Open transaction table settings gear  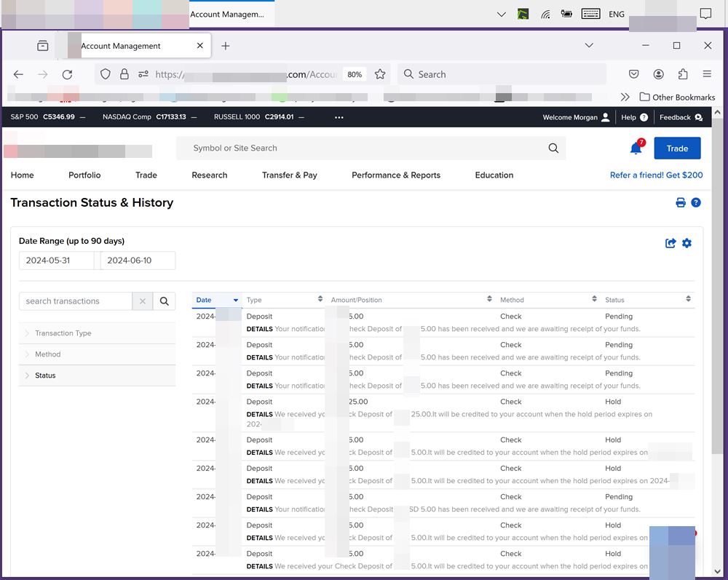[687, 243]
